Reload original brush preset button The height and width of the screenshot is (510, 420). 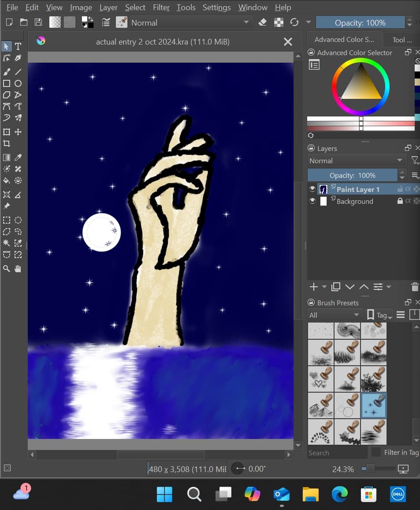tap(294, 22)
